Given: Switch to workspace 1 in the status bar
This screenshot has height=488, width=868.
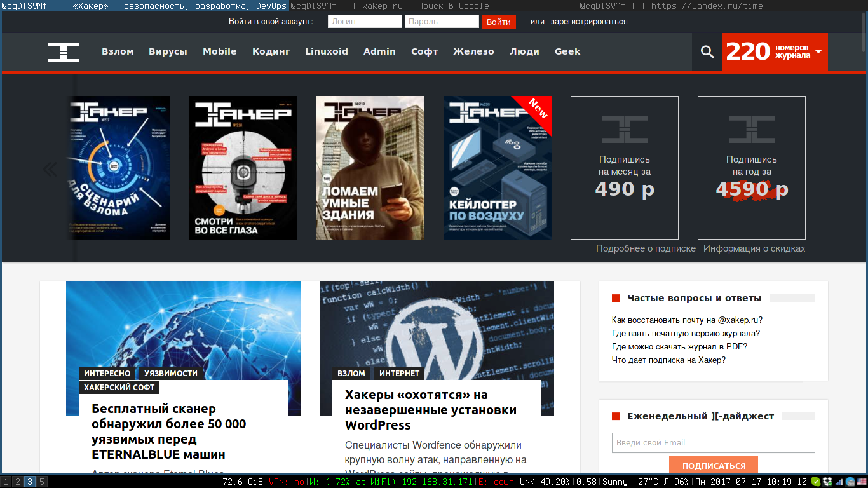Looking at the screenshot, I should click(6, 482).
